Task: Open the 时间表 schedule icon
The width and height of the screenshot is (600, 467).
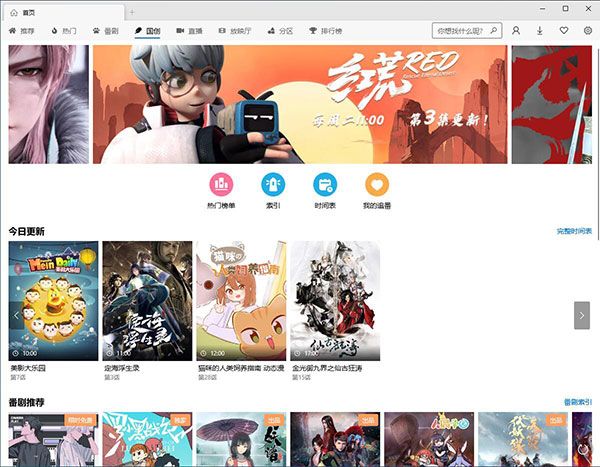Action: tap(325, 184)
